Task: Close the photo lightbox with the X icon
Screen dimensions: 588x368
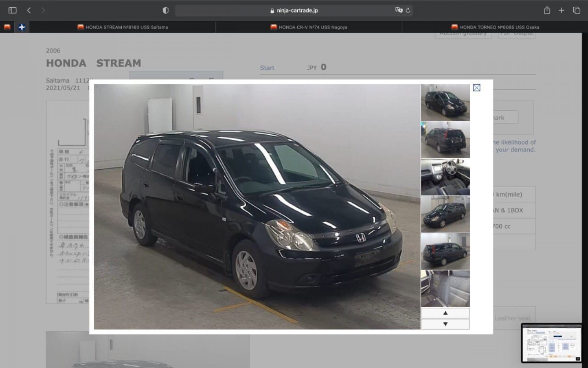Action: (477, 88)
